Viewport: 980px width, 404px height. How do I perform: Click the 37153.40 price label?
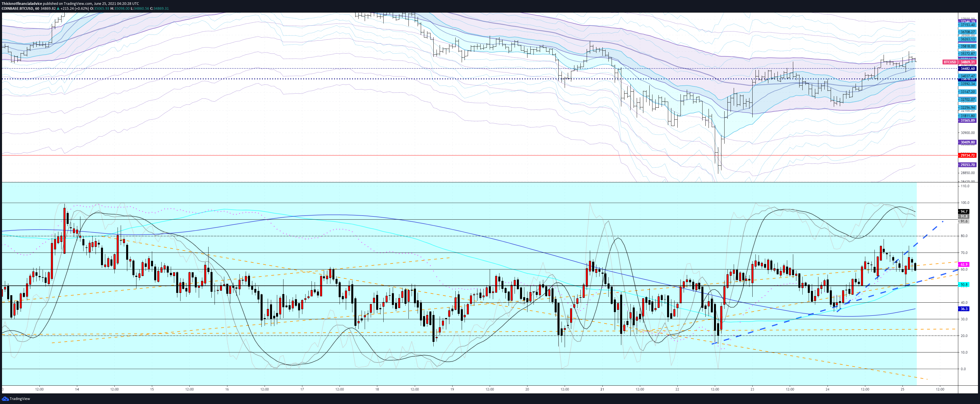pyautogui.click(x=967, y=25)
